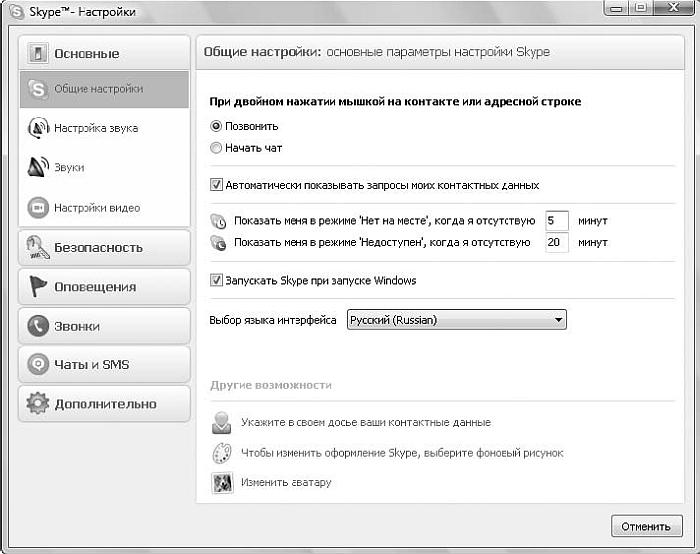Click the headset icon for Настройка звука
Image resolution: width=700 pixels, height=554 pixels.
38,128
